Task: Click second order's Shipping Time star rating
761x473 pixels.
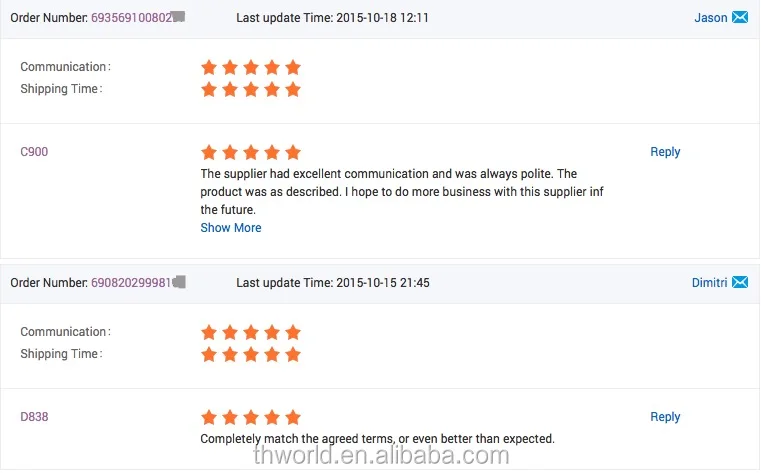Action: click(250, 354)
